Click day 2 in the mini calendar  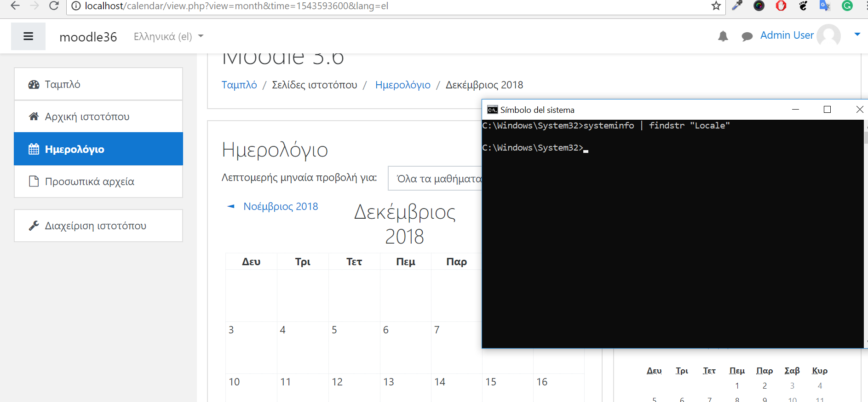[765, 386]
